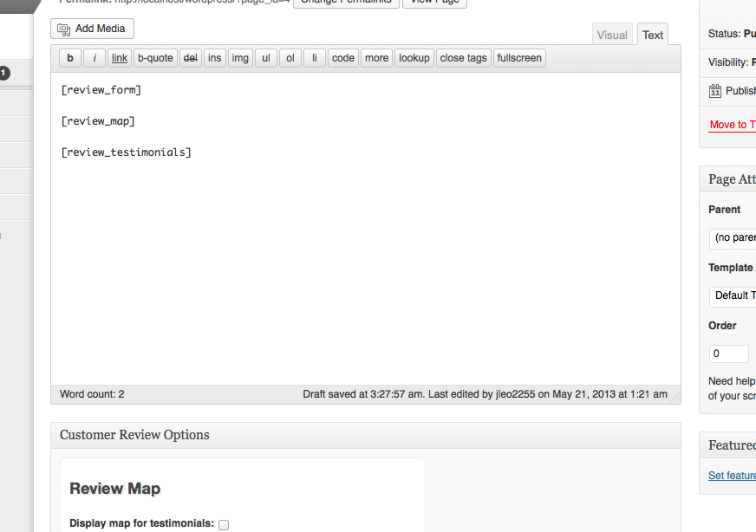
Task: Click the calendar icon beside Publish
Action: coord(715,91)
